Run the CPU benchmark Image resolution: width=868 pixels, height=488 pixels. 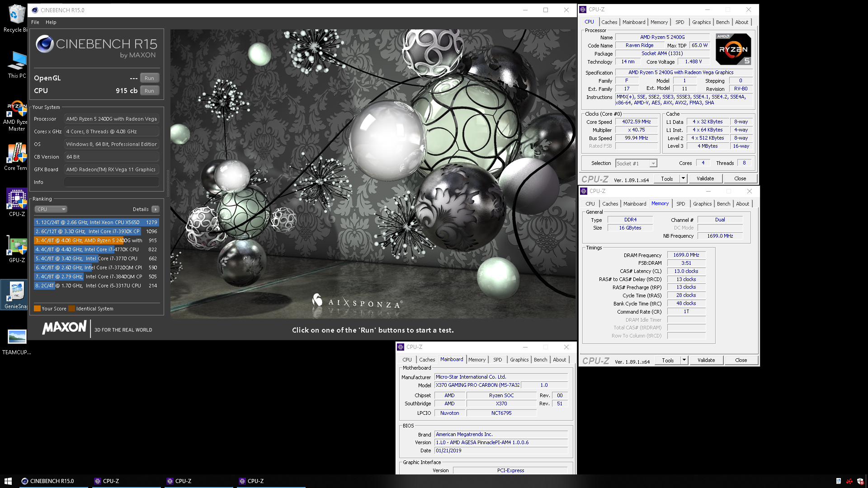pyautogui.click(x=149, y=91)
